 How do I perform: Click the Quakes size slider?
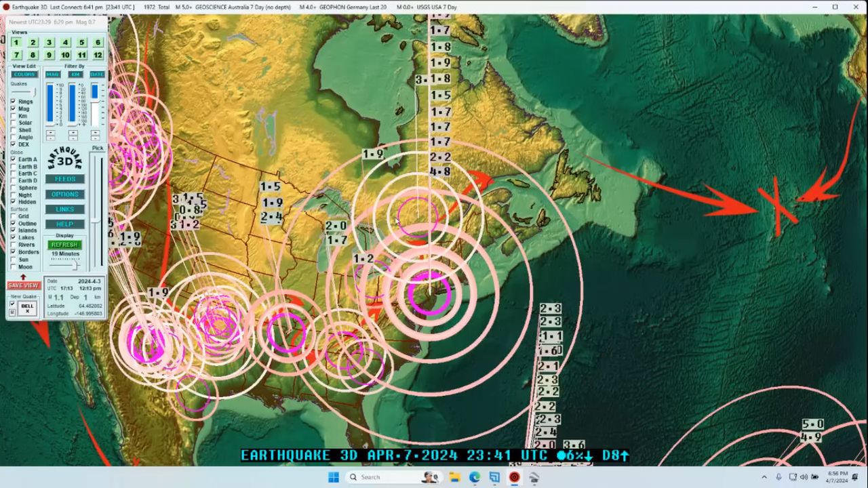(x=24, y=92)
